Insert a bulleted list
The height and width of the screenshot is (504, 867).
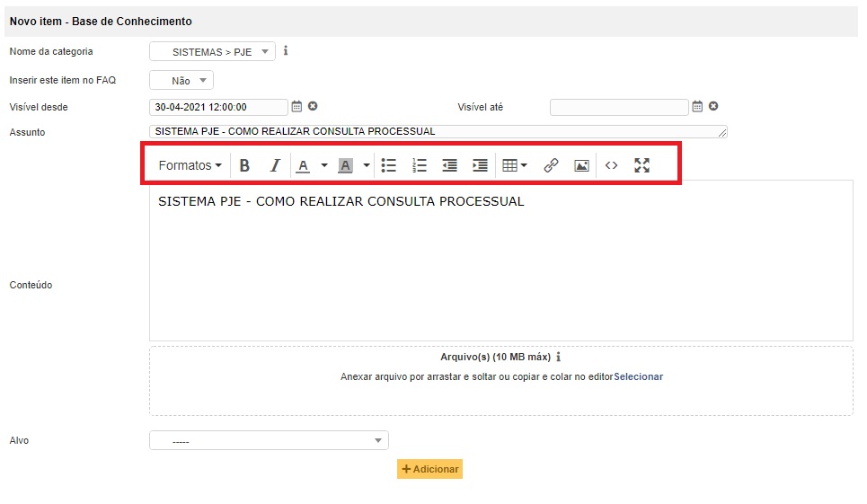[x=389, y=165]
